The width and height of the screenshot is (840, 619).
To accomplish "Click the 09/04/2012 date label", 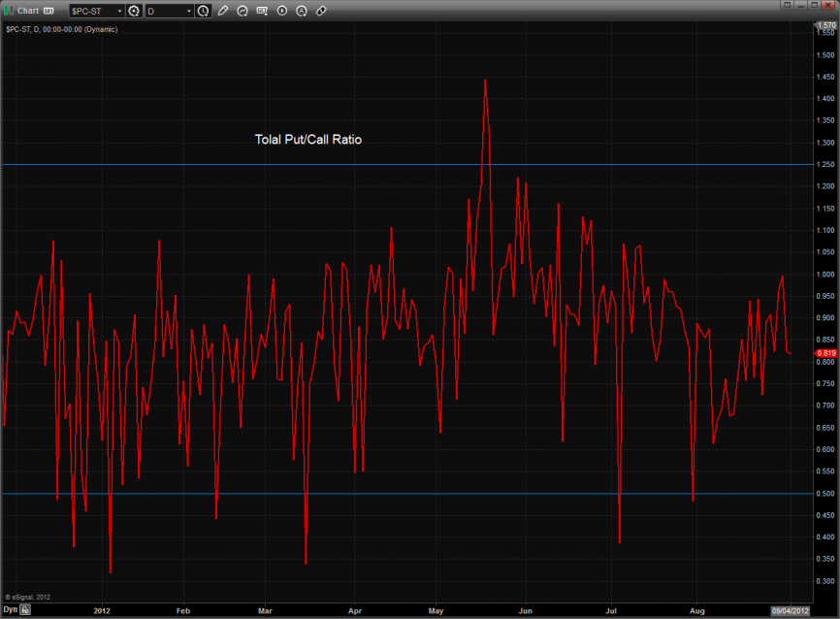I will (x=788, y=610).
